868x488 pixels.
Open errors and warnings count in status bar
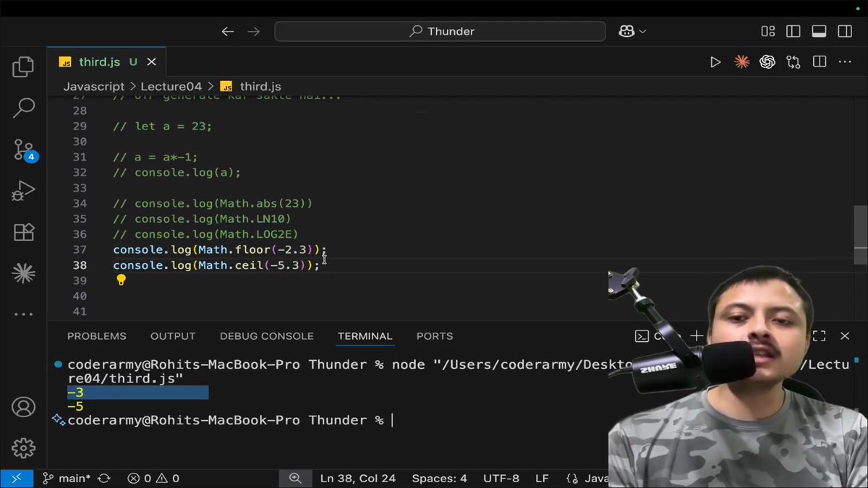(x=153, y=479)
